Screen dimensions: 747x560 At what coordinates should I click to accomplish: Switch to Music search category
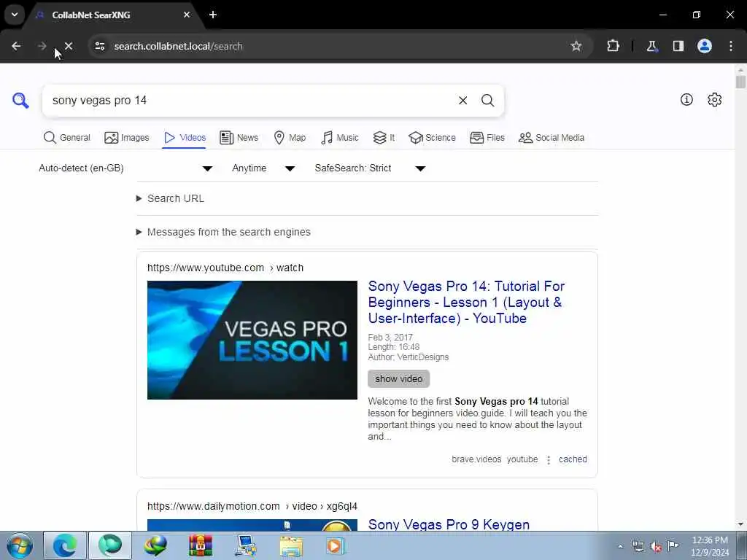[340, 138]
